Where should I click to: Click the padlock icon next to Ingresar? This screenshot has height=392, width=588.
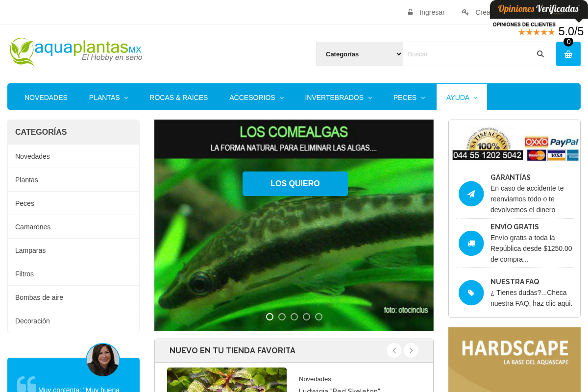point(410,12)
